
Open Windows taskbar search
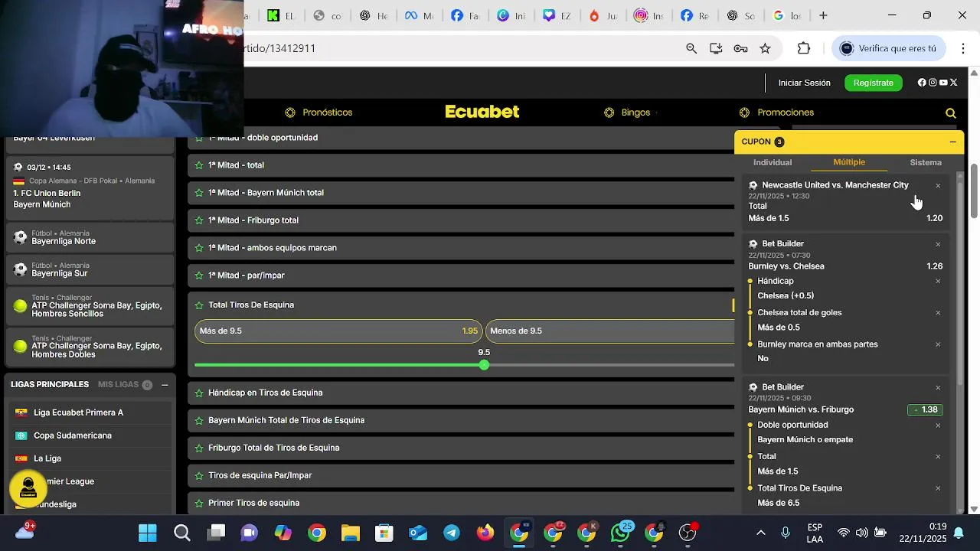coord(181,533)
